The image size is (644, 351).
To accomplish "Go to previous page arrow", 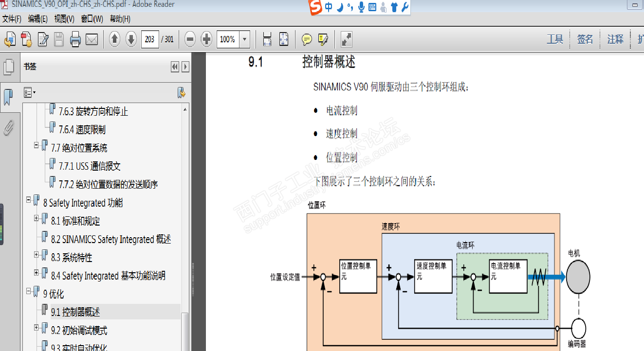I will 114,39.
